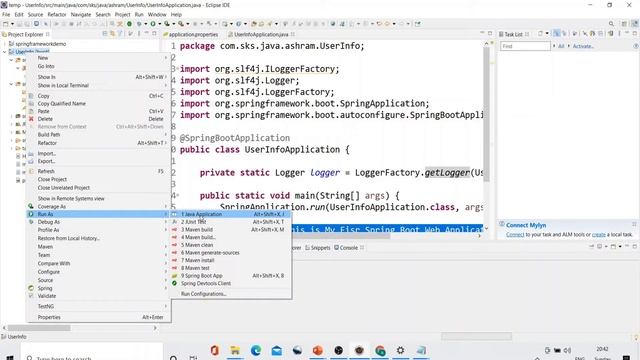This screenshot has width=640, height=360.
Task: Click Validate in context menu
Action: 98,296
